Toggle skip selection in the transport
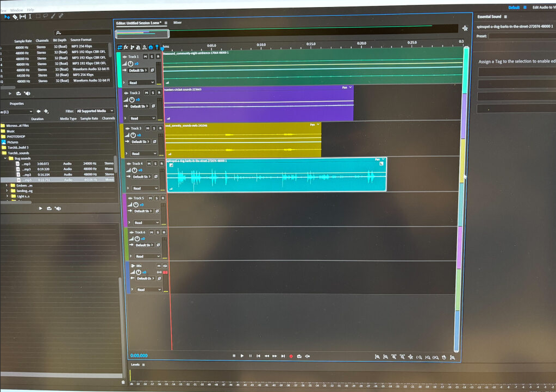The image size is (556, 392). point(308,356)
